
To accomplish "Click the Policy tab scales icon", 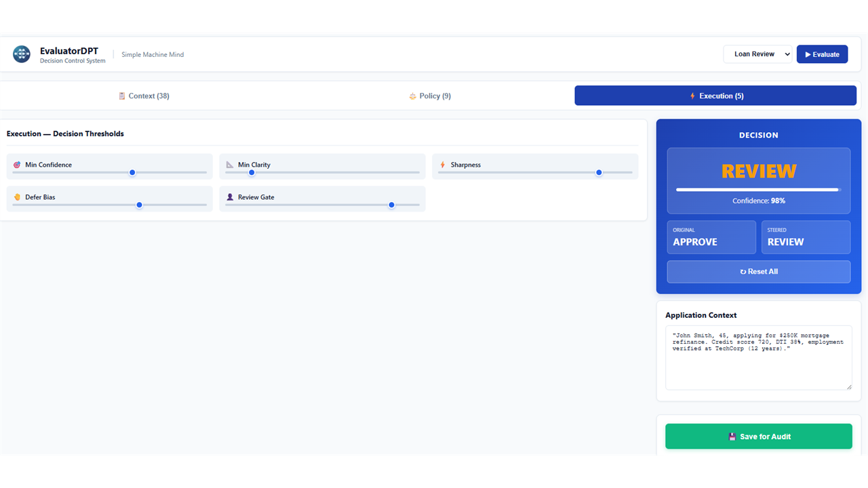I will [x=412, y=96].
